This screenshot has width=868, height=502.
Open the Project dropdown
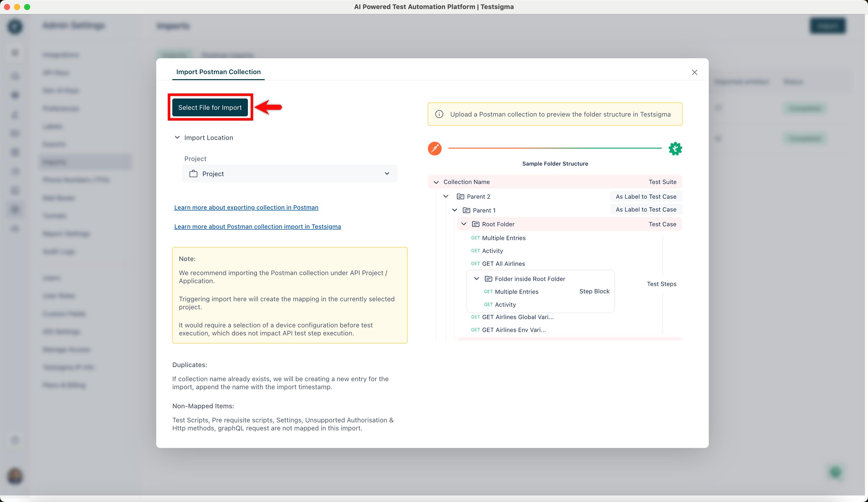point(290,174)
